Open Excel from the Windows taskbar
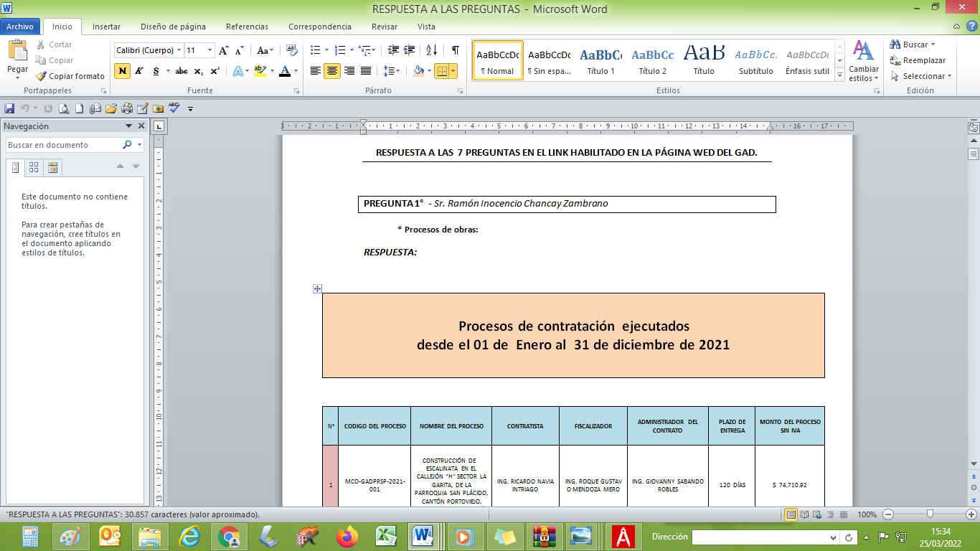Viewport: 980px width, 551px height. coord(387,537)
